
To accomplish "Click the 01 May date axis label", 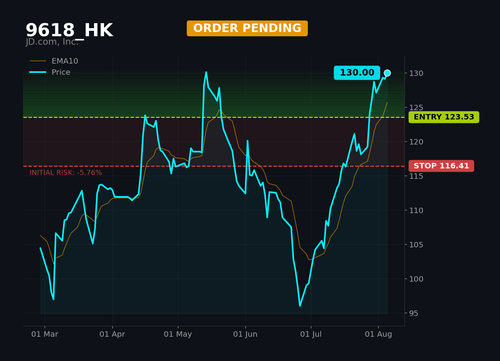I will click(178, 334).
